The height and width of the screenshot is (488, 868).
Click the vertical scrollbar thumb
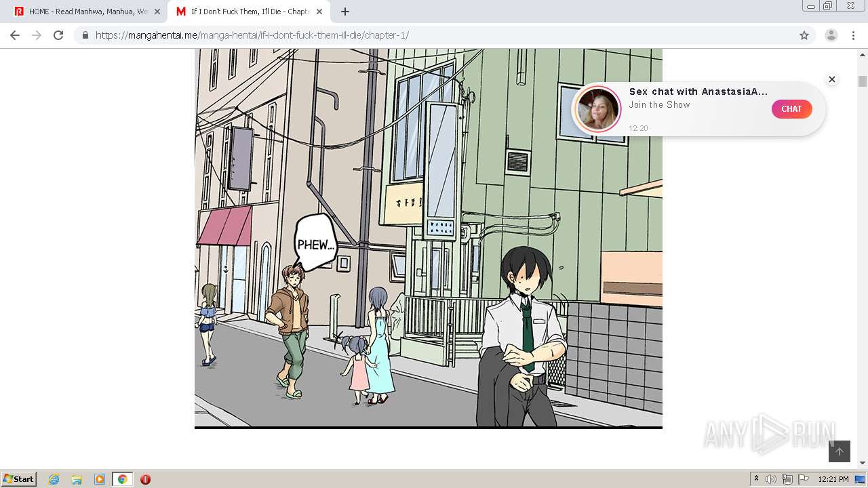pos(863,81)
